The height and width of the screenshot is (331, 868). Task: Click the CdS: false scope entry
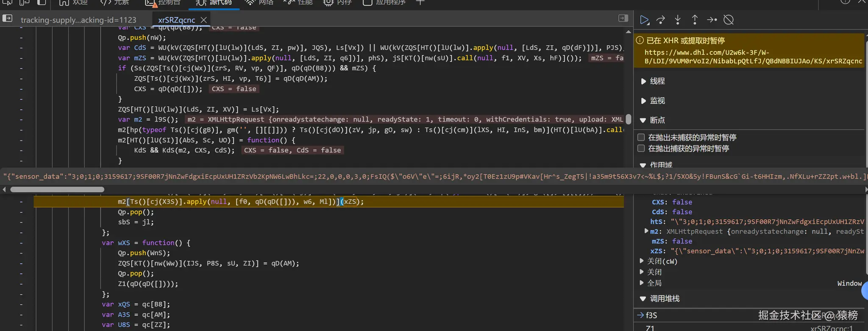[672, 212]
